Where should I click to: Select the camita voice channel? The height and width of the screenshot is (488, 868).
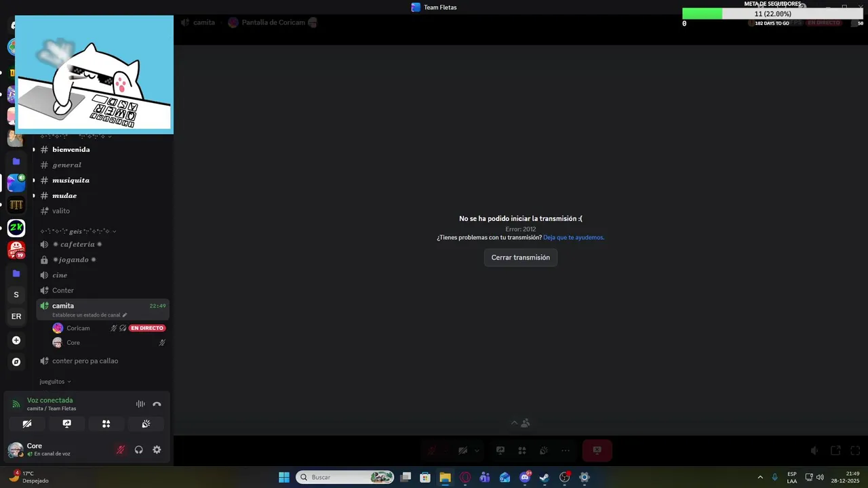(102, 309)
